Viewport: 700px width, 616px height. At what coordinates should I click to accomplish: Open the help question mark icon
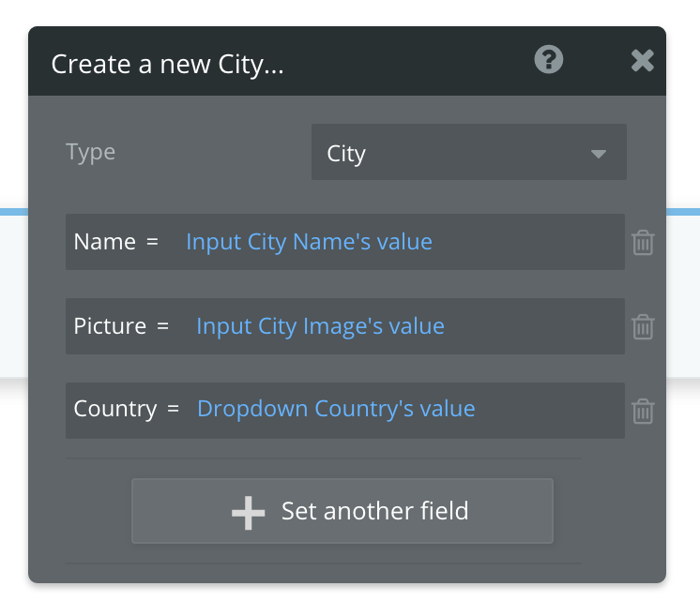tap(549, 61)
